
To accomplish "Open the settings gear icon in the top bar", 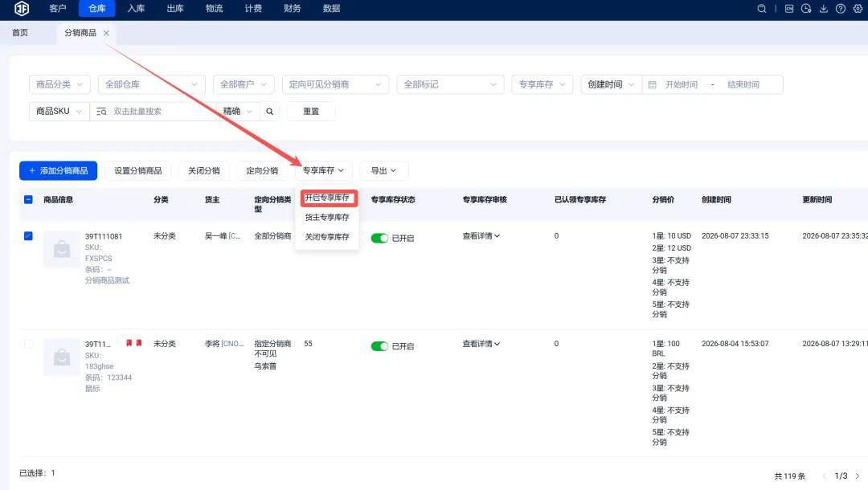I will tap(858, 8).
